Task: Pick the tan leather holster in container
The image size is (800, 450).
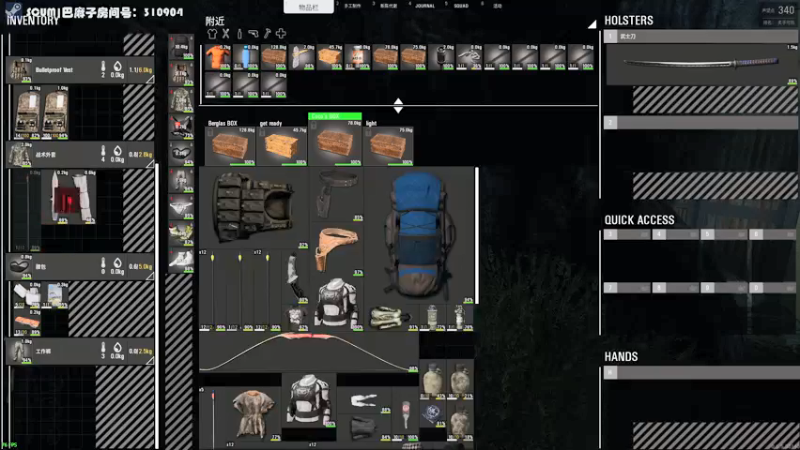Action: 336,249
